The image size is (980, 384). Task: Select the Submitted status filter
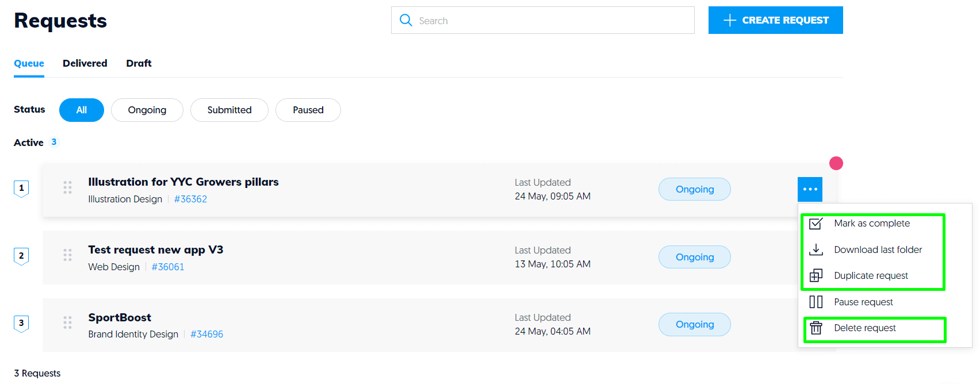click(x=229, y=110)
